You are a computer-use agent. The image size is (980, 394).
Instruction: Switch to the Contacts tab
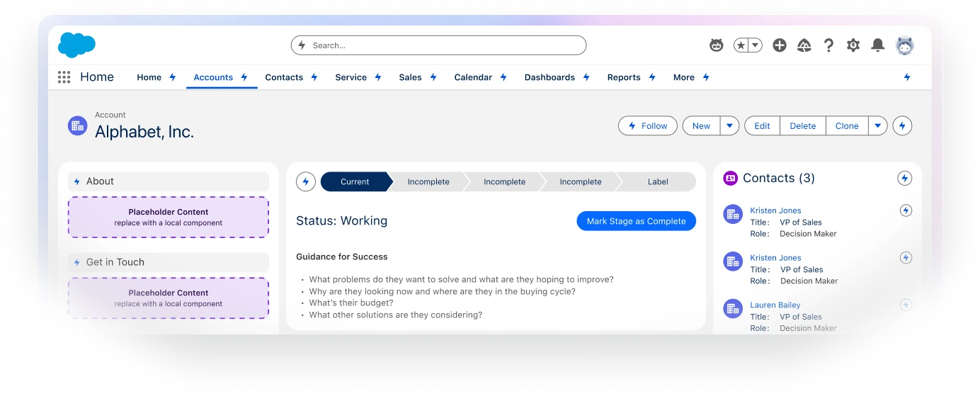(x=284, y=77)
